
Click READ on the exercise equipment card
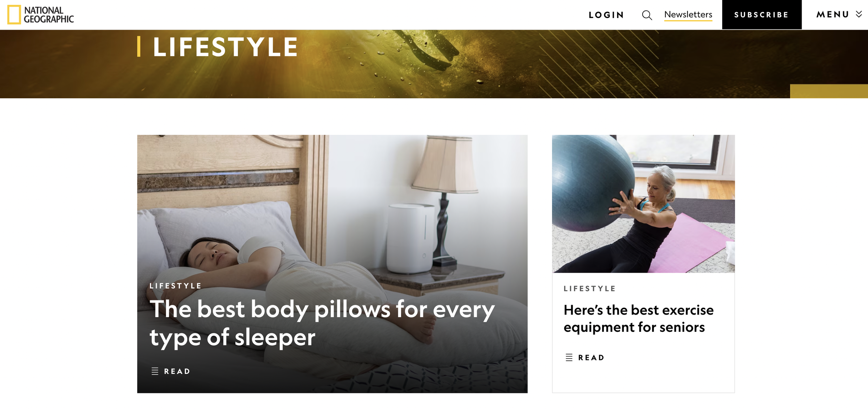tap(591, 358)
